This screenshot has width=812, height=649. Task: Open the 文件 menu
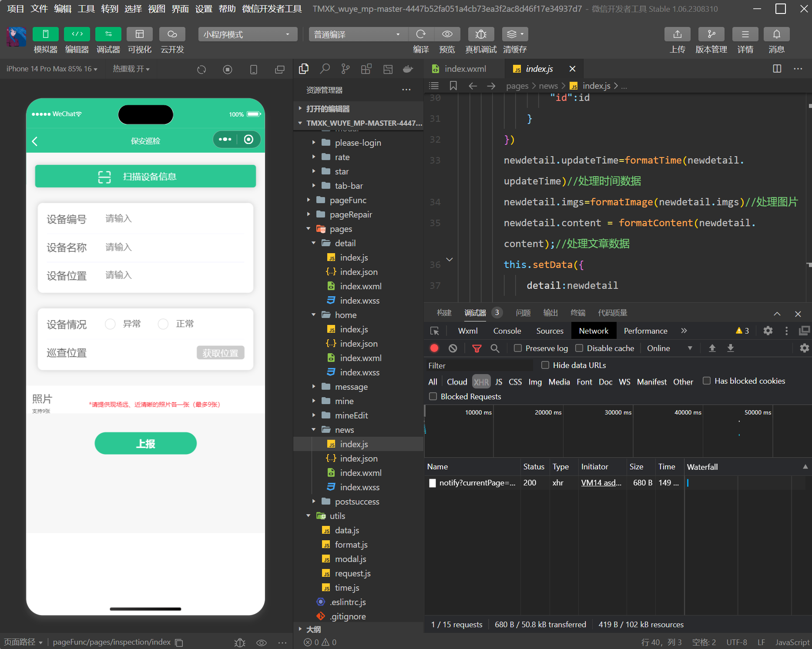(x=39, y=9)
